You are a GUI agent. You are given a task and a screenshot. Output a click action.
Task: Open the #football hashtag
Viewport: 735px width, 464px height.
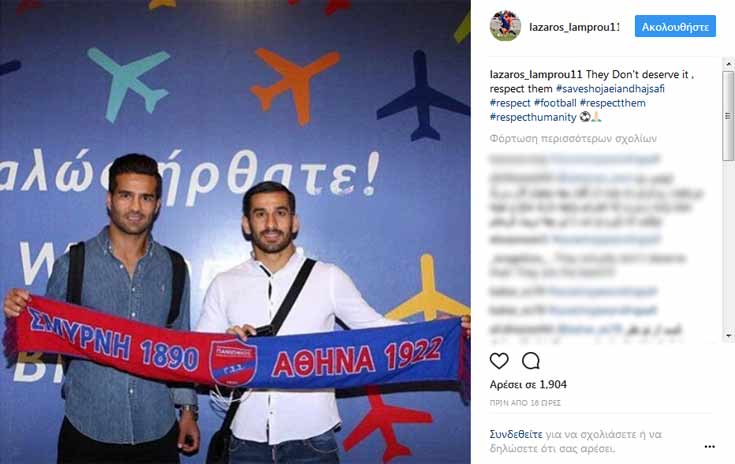[x=555, y=103]
